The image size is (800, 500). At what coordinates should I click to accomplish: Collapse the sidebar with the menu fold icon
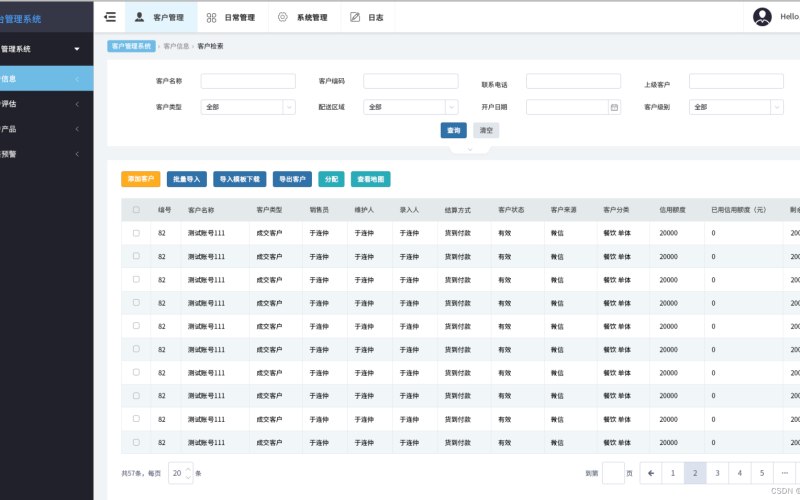(110, 17)
